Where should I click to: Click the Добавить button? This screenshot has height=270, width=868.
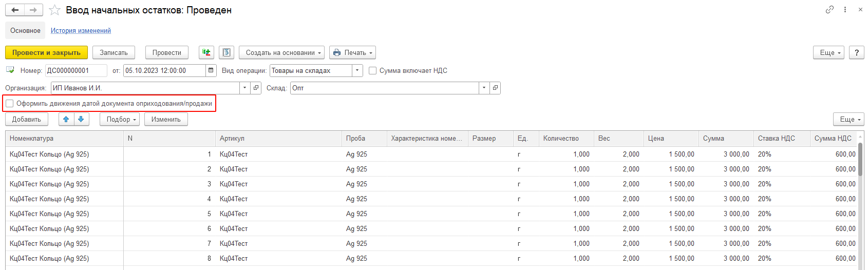point(27,119)
